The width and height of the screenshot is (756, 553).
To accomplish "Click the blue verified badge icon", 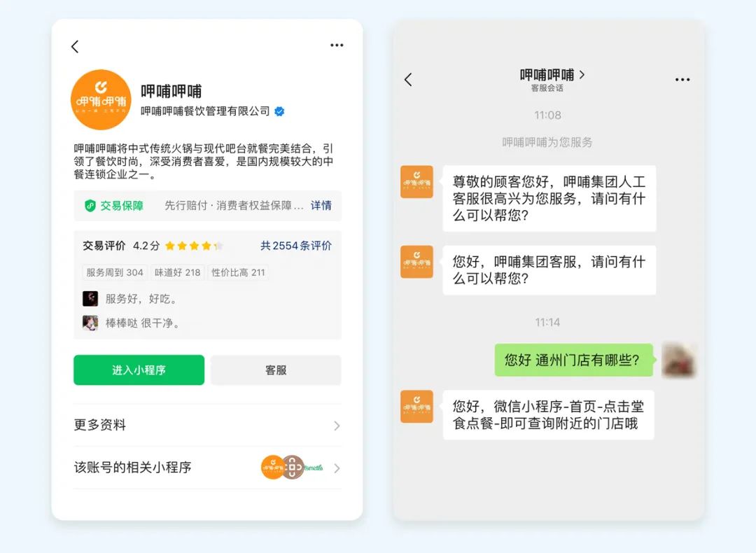I will coord(279,111).
